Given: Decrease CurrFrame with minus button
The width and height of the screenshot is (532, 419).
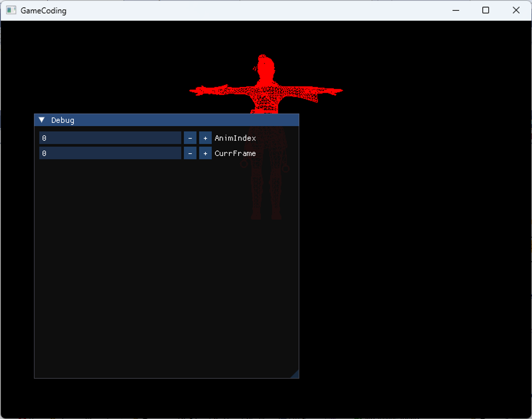Looking at the screenshot, I should [x=190, y=153].
